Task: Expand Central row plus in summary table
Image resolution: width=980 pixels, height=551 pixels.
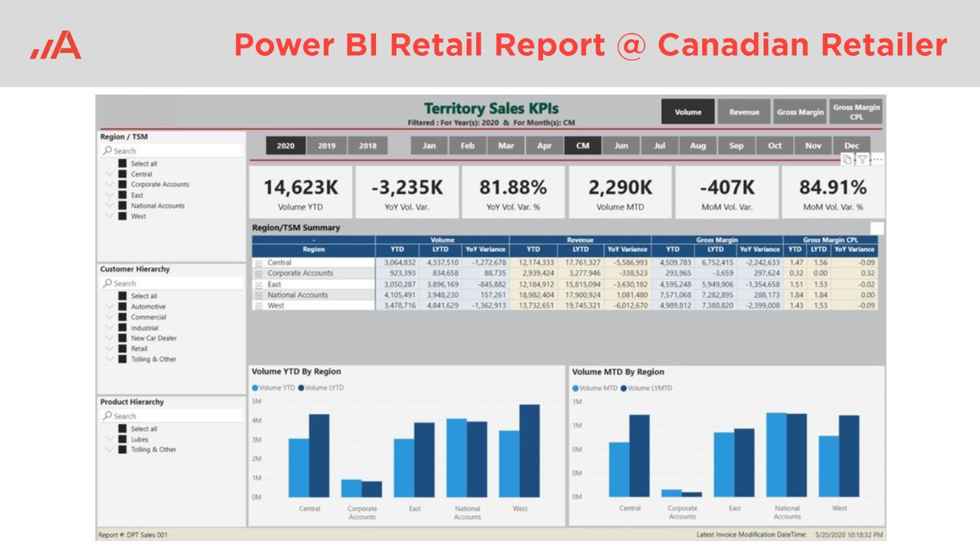Action: (259, 263)
